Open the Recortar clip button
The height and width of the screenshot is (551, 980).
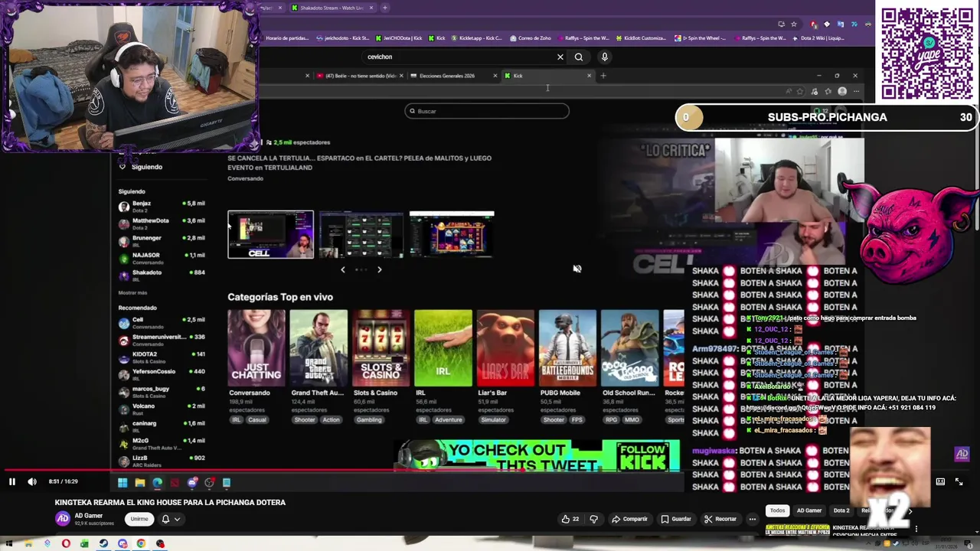(720, 519)
